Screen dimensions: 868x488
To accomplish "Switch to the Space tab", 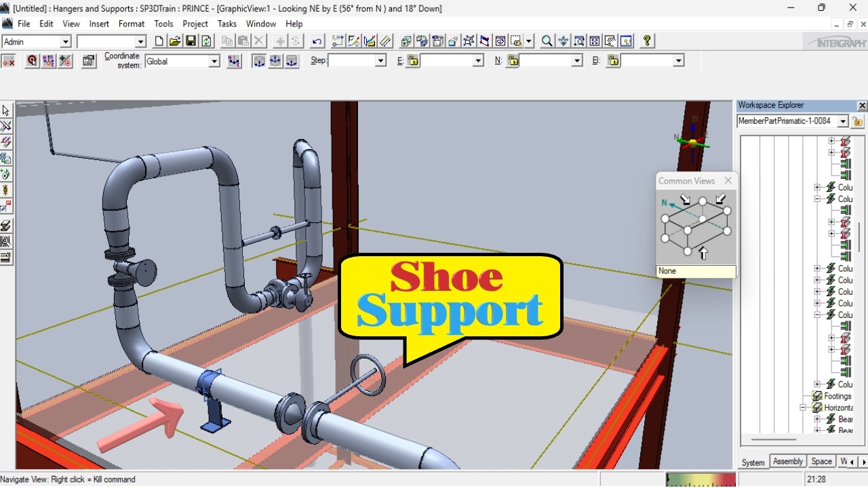I will pos(821,462).
